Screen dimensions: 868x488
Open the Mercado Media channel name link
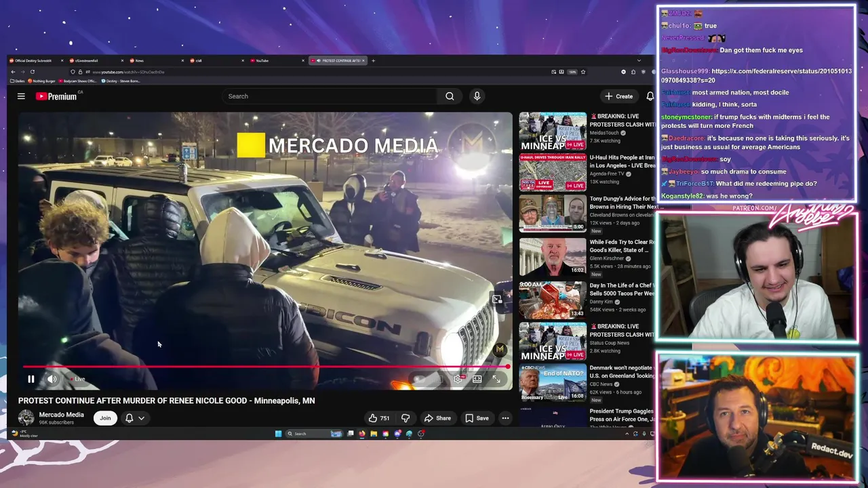pyautogui.click(x=62, y=415)
